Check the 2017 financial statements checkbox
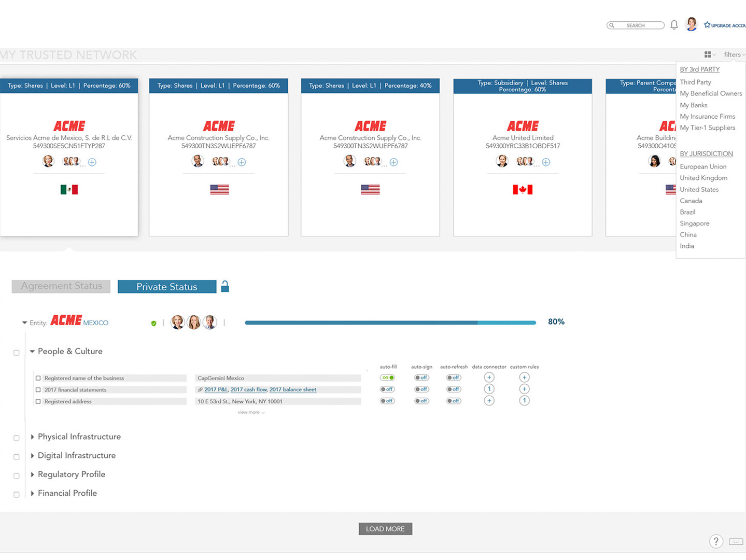This screenshot has height=560, width=746. point(38,389)
